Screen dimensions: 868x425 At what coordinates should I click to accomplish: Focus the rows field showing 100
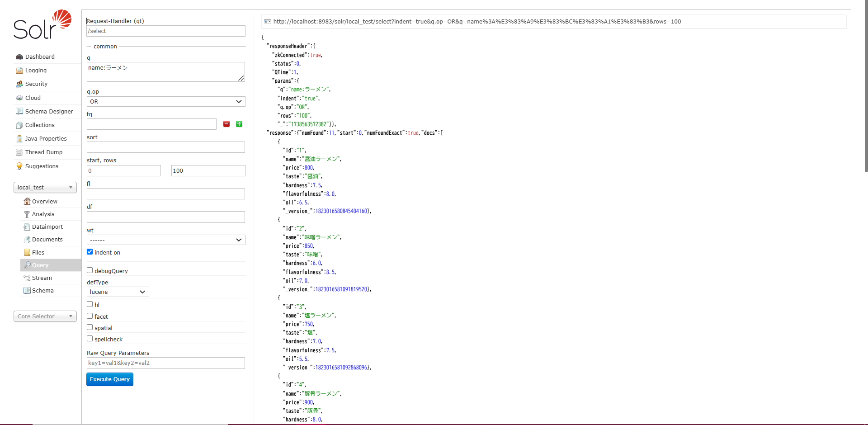[208, 171]
